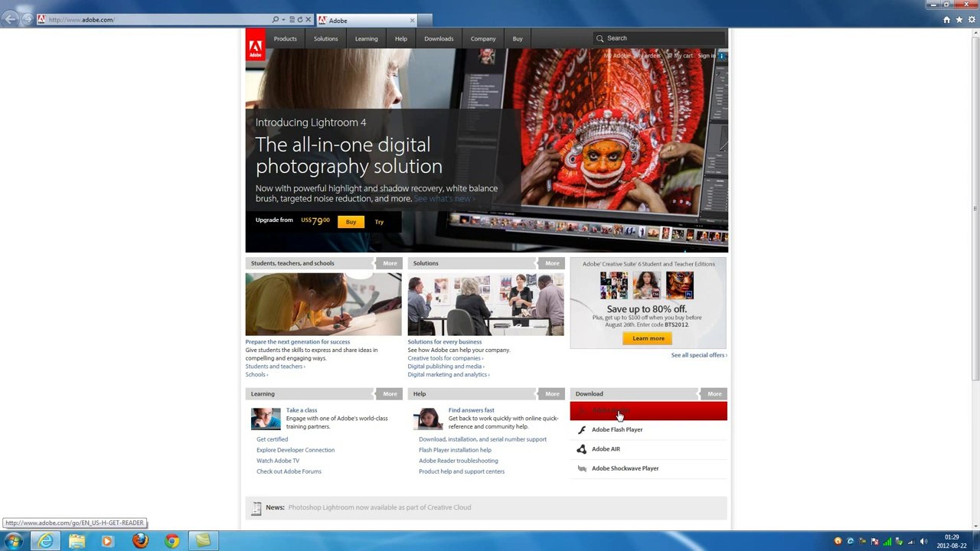Click the Stop loading X icon
Screen dimensions: 980x551
tap(309, 20)
